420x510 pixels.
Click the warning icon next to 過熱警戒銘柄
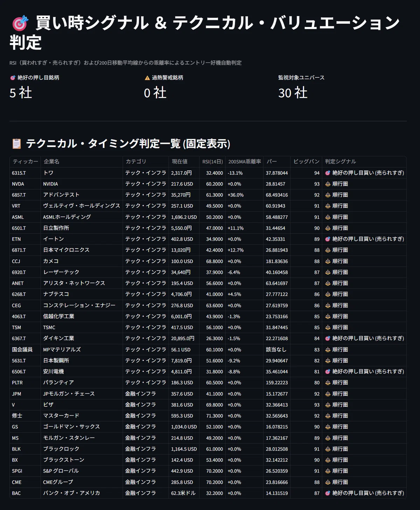[147, 78]
